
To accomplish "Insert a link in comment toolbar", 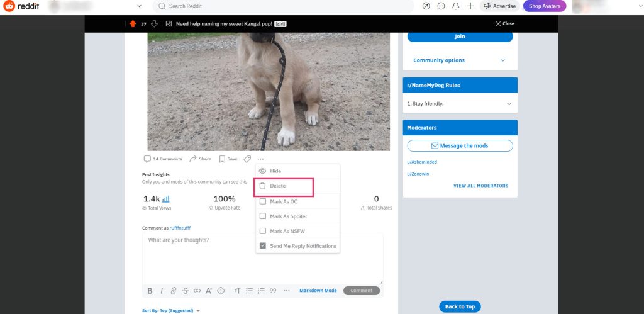I will coord(174,291).
